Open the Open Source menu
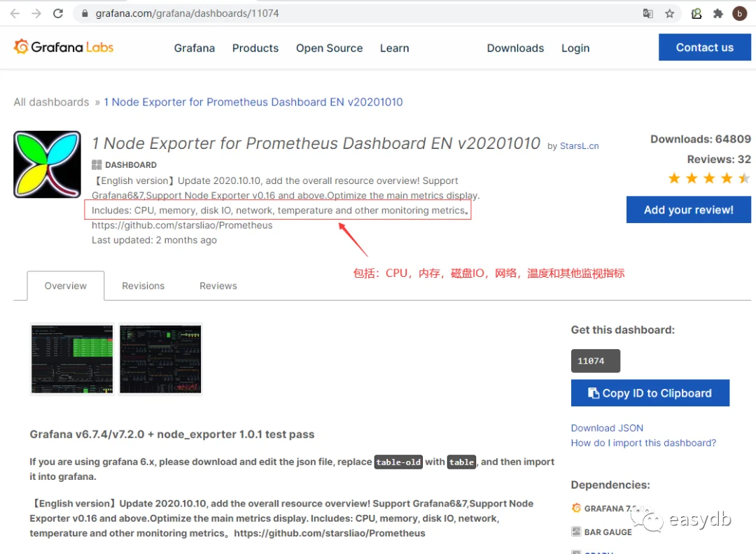This screenshot has width=756, height=554. (329, 48)
